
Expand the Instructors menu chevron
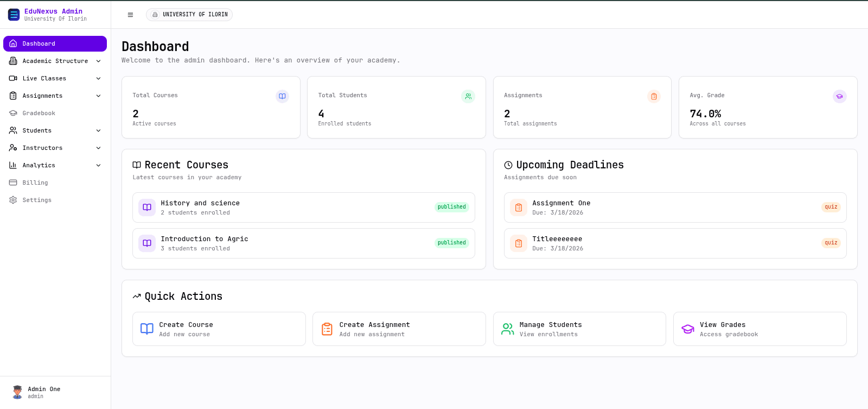98,148
